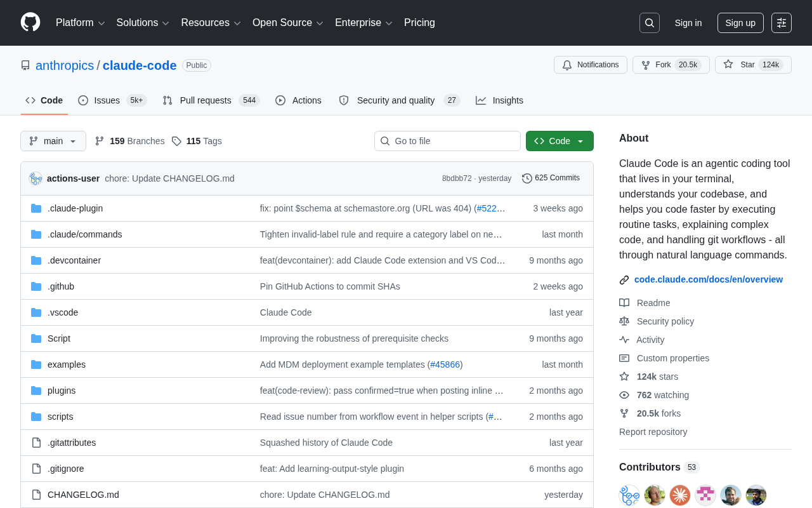Open the green Code dropdown button
The image size is (812, 508).
click(x=560, y=141)
